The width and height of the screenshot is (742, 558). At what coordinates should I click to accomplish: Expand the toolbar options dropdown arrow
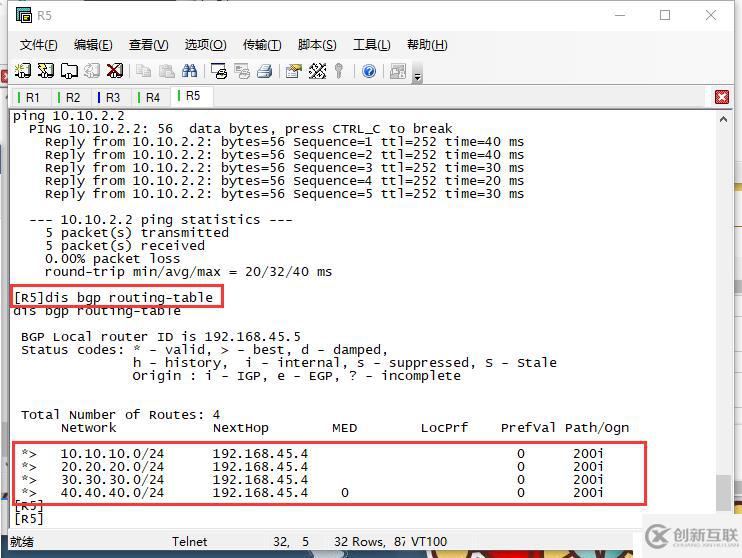(x=417, y=76)
